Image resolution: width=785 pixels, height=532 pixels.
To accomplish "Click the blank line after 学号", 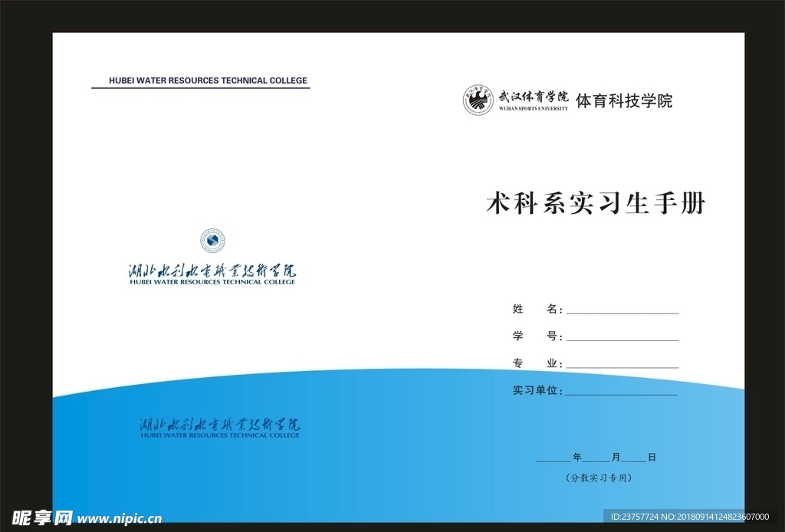I will click(x=622, y=340).
